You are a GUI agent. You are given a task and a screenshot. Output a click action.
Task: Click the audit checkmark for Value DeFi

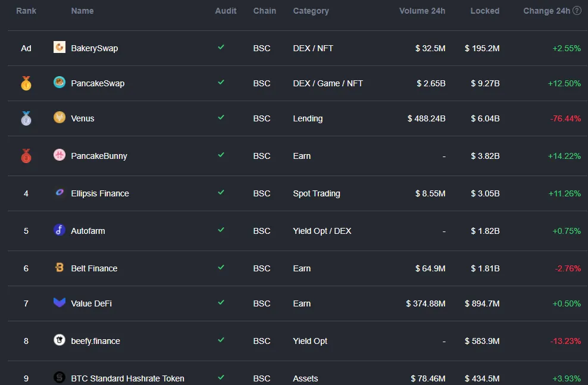[221, 302]
